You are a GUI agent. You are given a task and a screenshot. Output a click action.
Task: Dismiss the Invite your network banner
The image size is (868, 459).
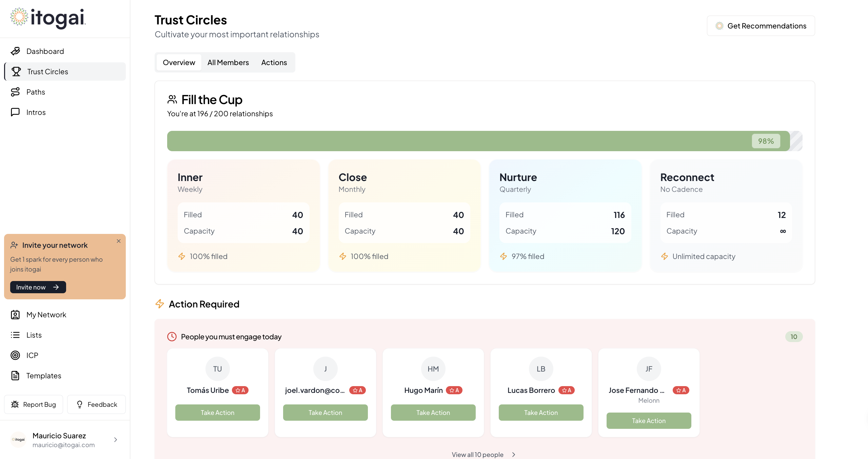(119, 241)
